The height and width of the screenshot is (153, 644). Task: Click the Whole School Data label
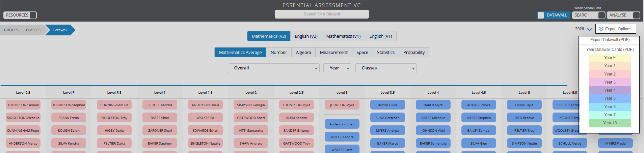click(588, 8)
